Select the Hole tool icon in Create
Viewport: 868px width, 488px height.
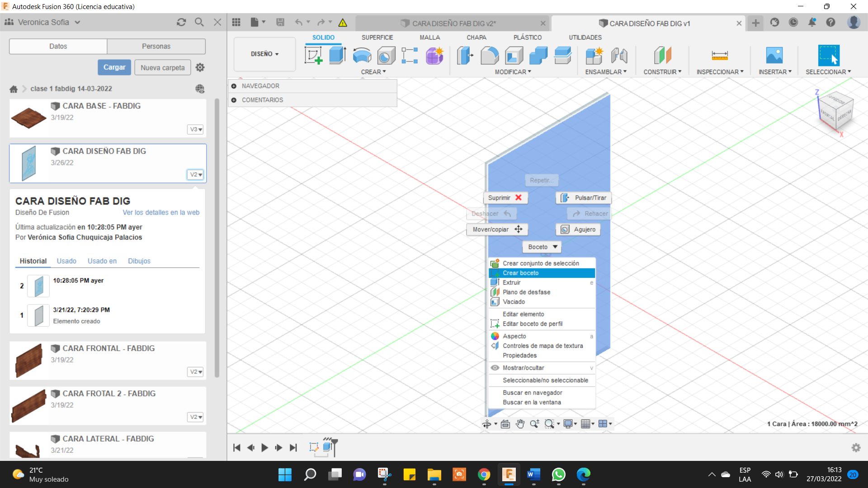coord(386,56)
